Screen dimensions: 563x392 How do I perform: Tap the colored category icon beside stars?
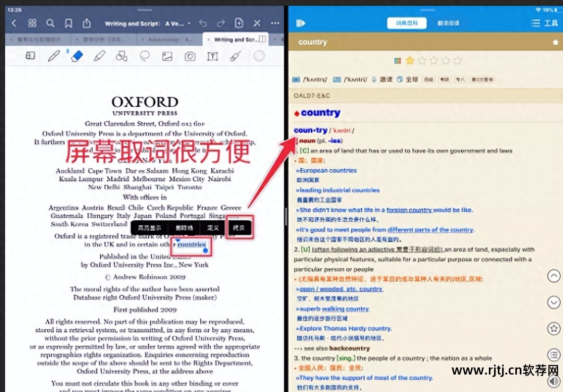tap(397, 61)
